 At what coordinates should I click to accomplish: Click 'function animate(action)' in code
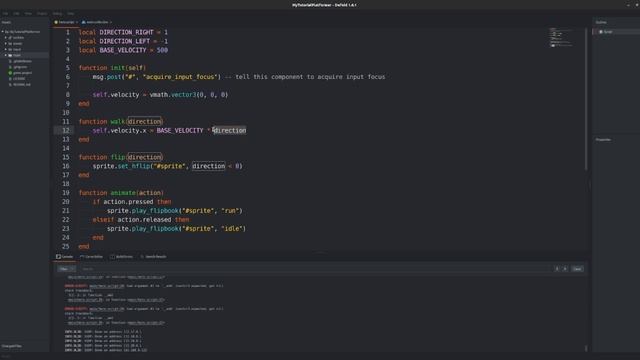pos(121,193)
